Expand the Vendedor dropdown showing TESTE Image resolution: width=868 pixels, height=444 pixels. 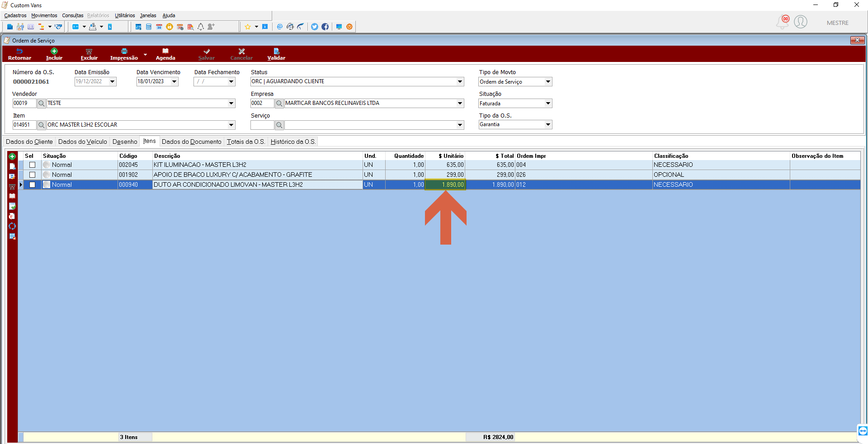click(231, 103)
